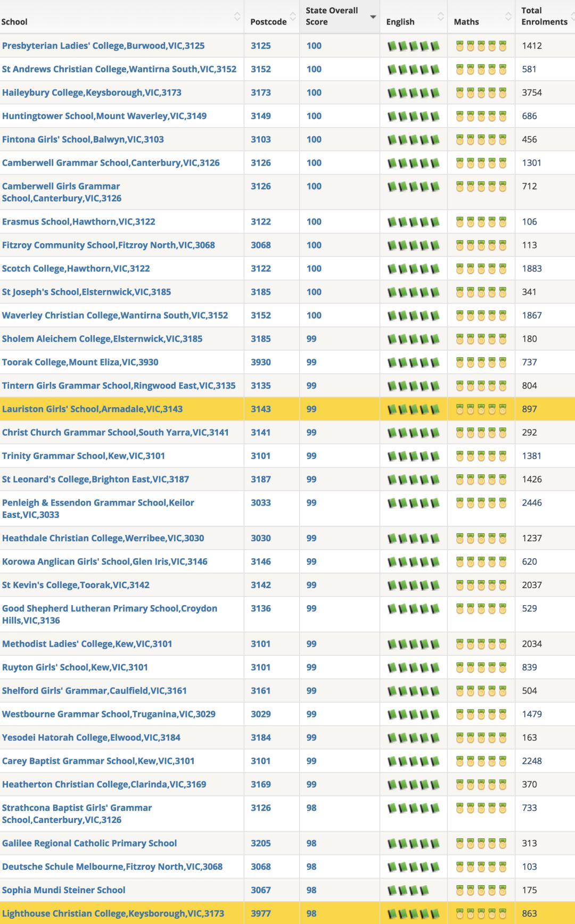The image size is (575, 924).
Task: Click Maths medal rating for Westbourne Grammar
Action: pos(481,715)
